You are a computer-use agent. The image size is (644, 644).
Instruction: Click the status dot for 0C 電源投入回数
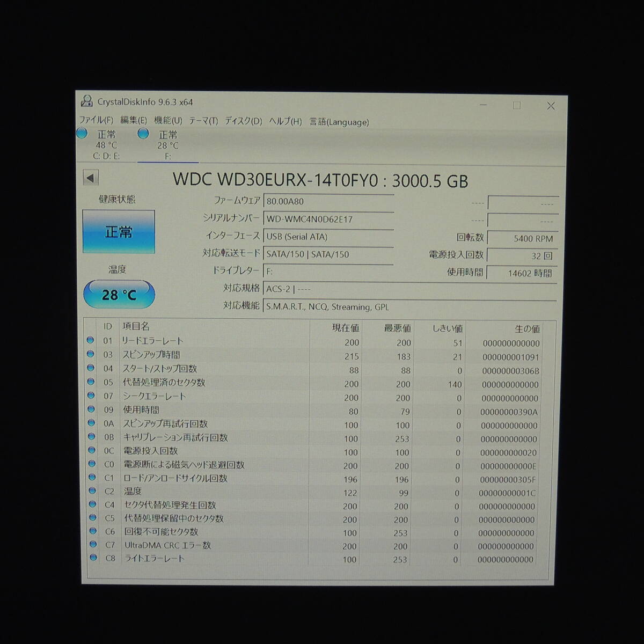(92, 450)
